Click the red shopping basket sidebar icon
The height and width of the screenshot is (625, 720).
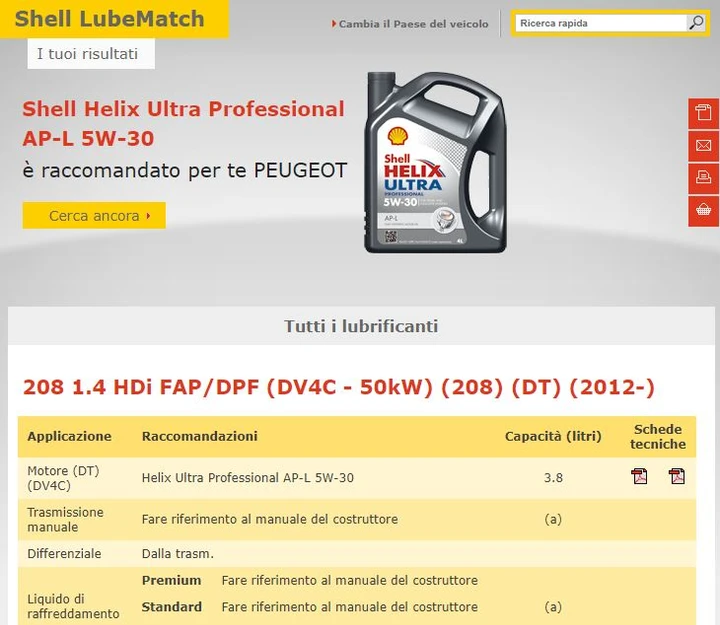pos(703,211)
